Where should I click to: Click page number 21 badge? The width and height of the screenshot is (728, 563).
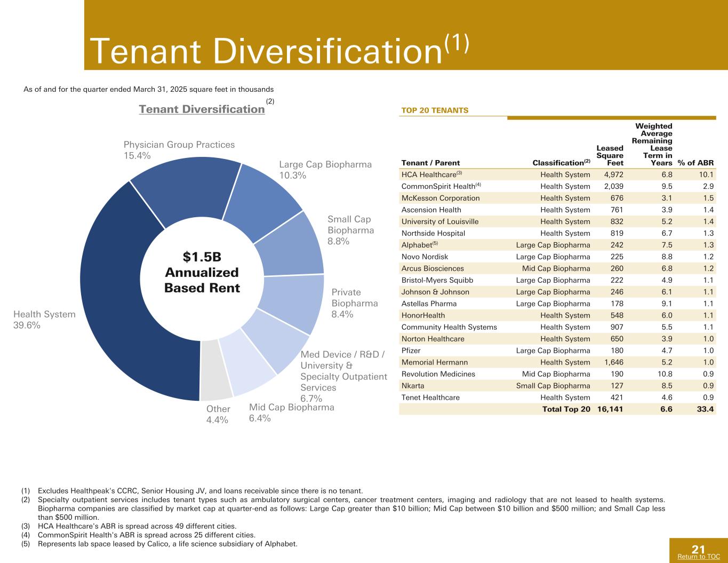click(699, 550)
